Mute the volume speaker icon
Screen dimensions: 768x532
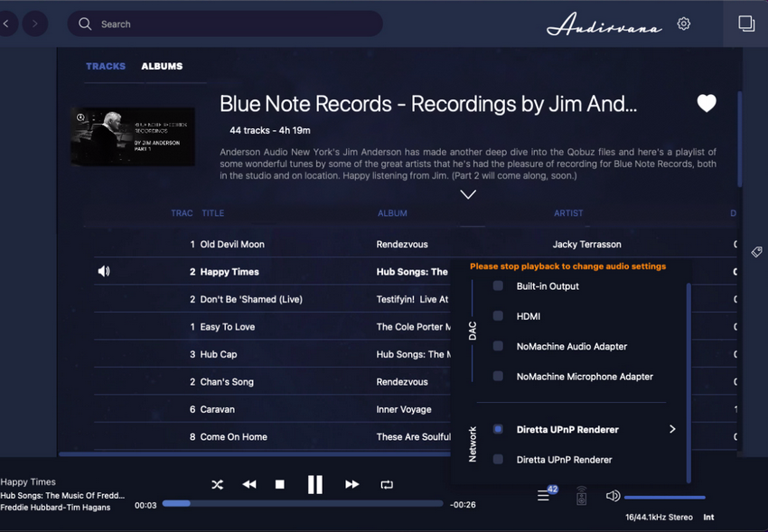(613, 496)
